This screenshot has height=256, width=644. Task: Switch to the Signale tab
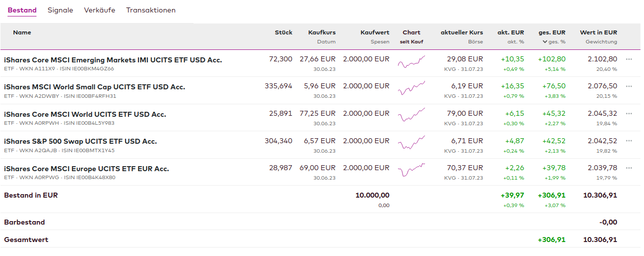click(x=60, y=10)
